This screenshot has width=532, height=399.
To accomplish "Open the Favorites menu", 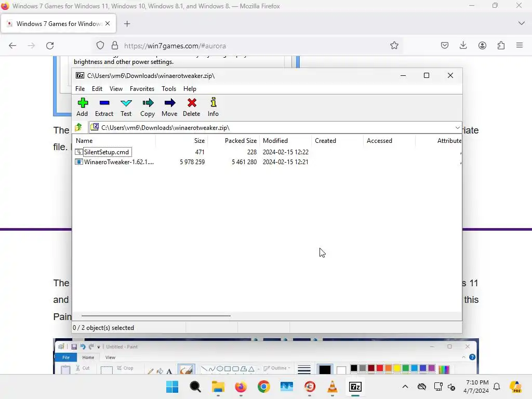I will pyautogui.click(x=142, y=88).
